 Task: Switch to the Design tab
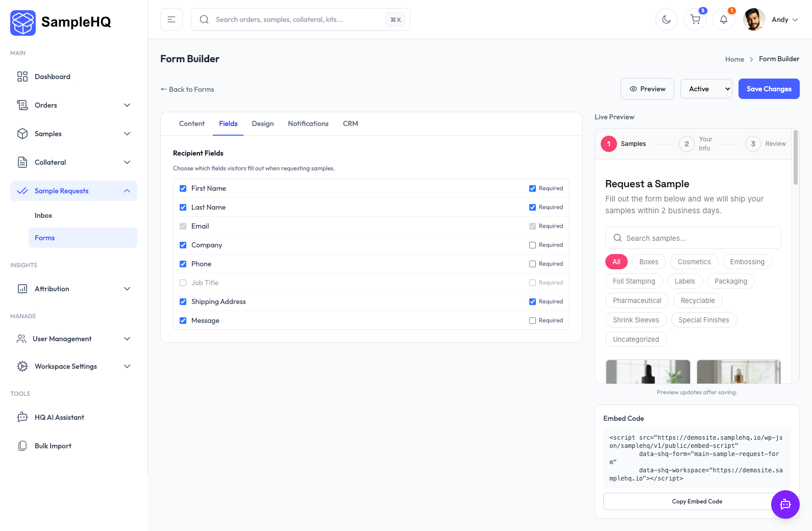pos(263,124)
